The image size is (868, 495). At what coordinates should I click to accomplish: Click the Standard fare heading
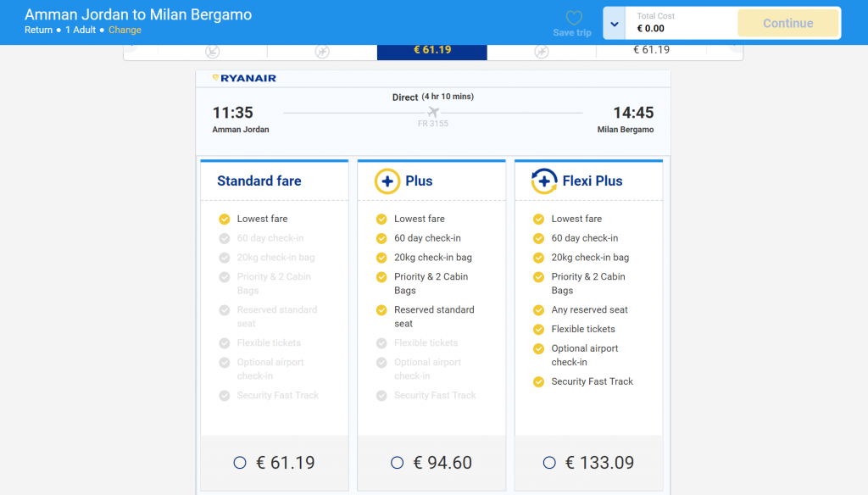[259, 181]
